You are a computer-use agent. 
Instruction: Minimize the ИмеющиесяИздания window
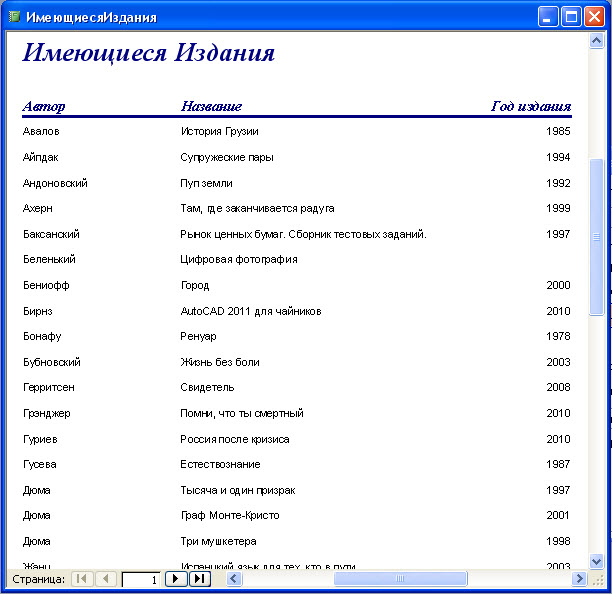pyautogui.click(x=547, y=17)
